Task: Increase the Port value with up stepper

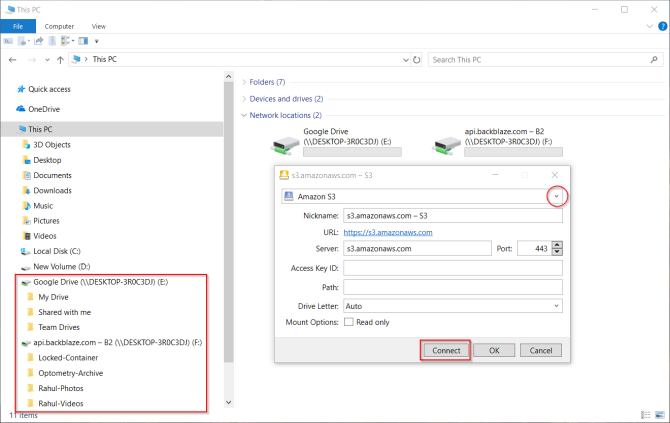Action: [557, 245]
